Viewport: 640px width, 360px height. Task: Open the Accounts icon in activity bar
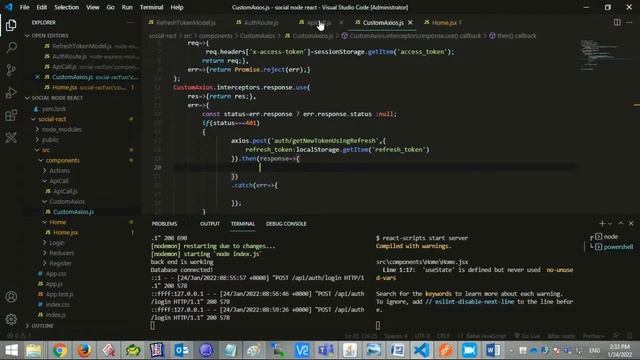(11, 297)
